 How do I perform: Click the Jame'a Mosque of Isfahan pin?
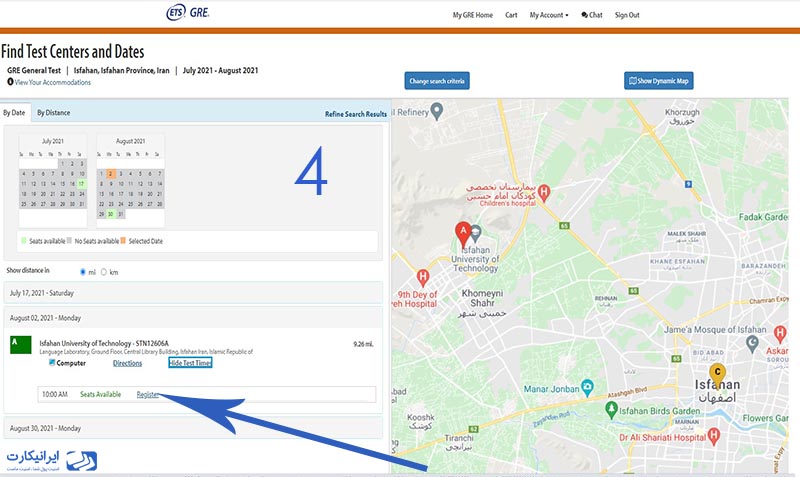coord(752,343)
